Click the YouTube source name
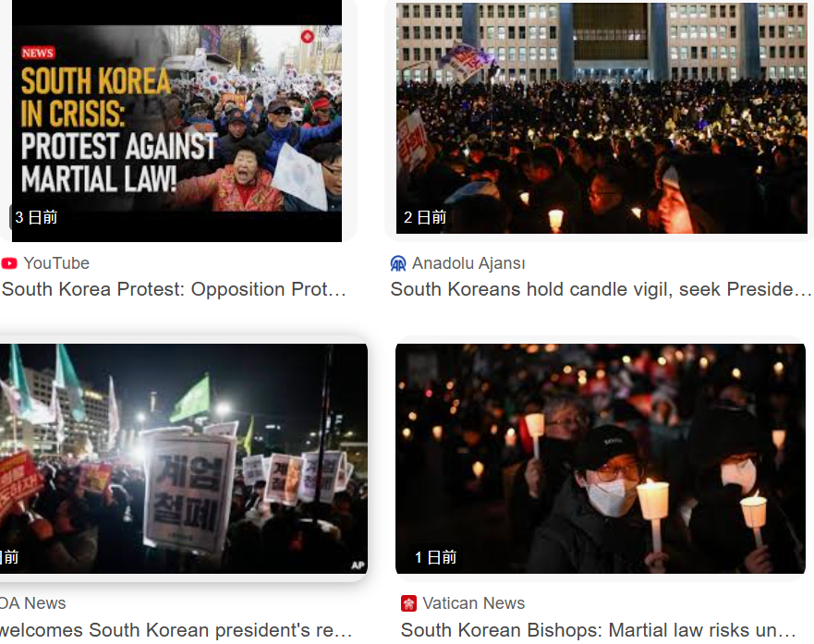814x644 pixels. 56,263
